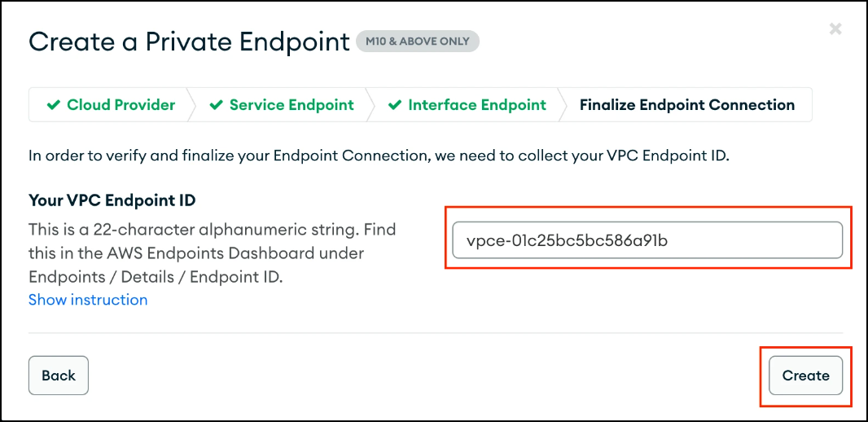
Task: Click the Your VPC Endpoint ID label
Action: [x=112, y=200]
